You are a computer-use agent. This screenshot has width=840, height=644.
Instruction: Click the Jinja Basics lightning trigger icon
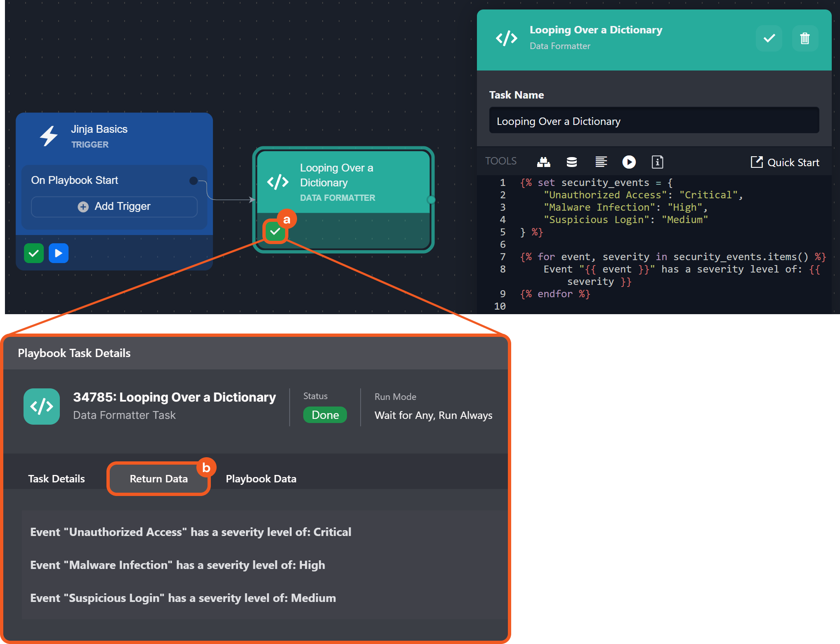tap(49, 136)
